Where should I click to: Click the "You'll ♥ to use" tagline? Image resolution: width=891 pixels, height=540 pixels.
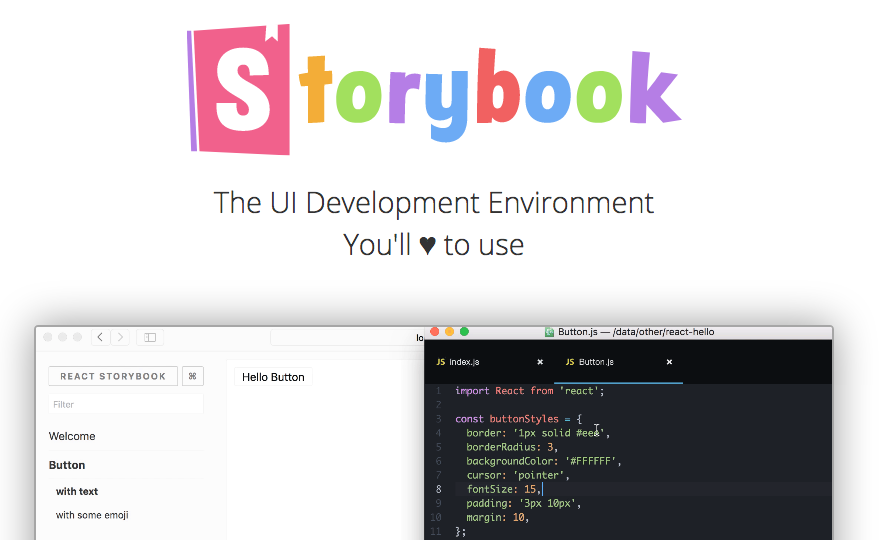coord(434,245)
